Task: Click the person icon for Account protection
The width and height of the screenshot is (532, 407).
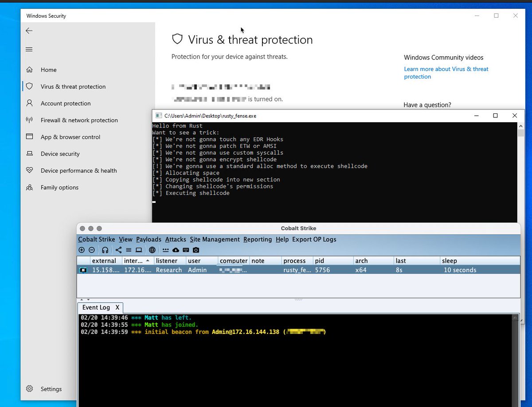Action: click(x=29, y=103)
